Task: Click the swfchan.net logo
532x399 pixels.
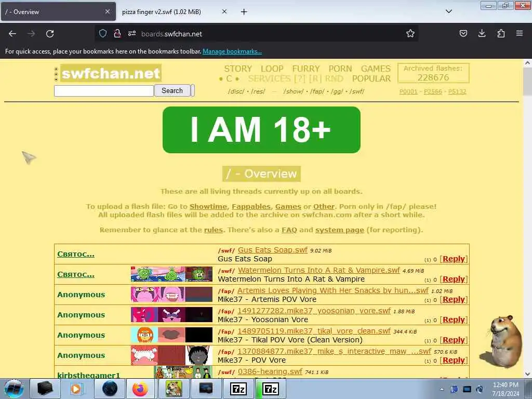Action: (x=111, y=73)
